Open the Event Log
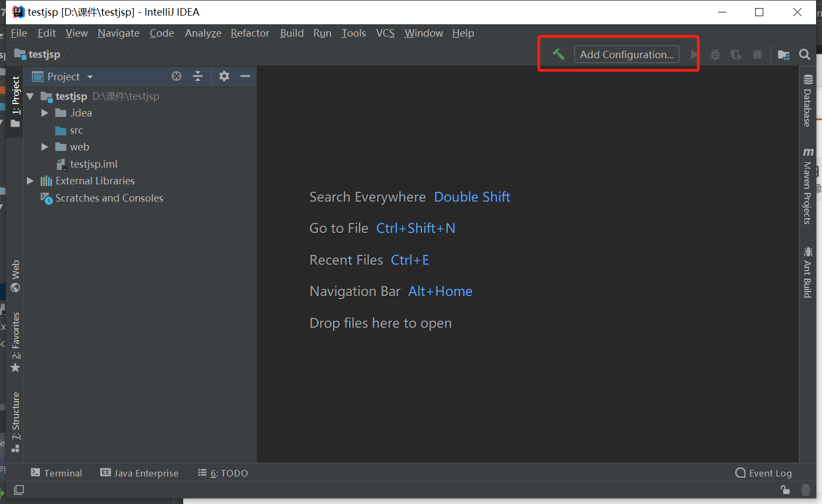 coord(764,473)
